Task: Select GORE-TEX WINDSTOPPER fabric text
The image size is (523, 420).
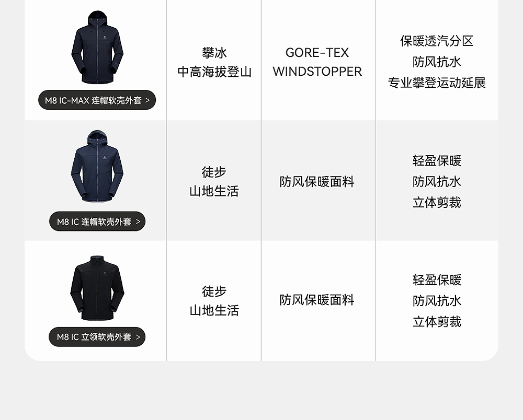Action: point(317,62)
